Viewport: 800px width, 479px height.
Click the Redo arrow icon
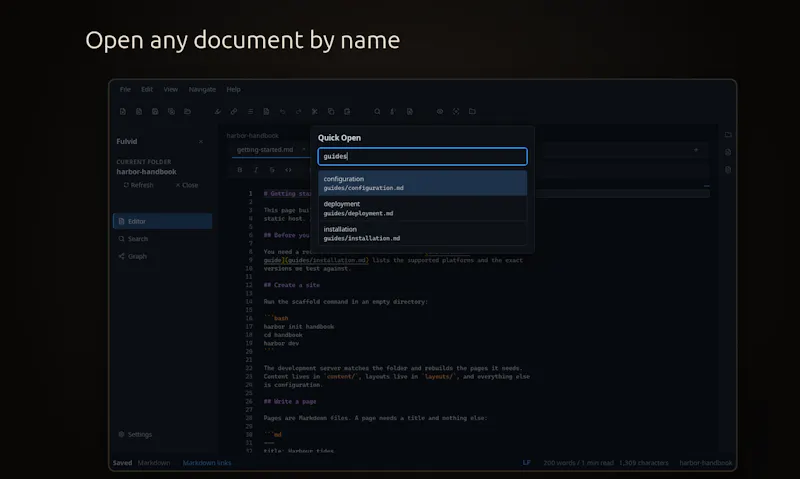298,111
